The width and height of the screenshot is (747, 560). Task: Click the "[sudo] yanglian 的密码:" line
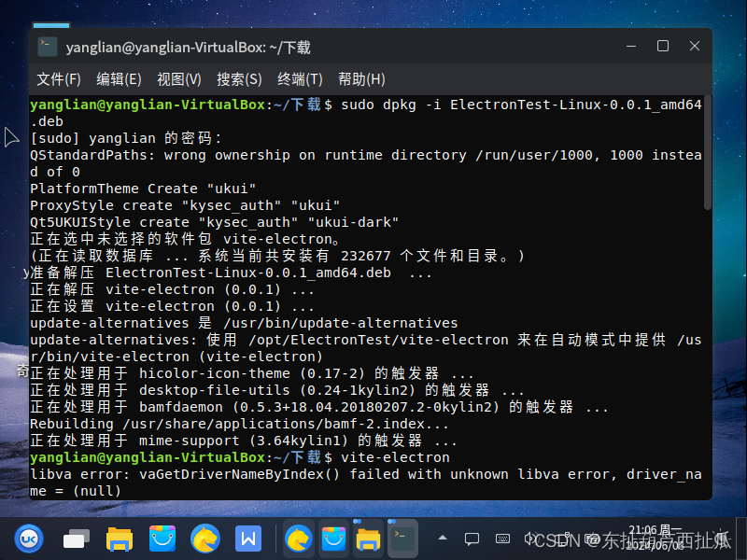[x=126, y=138]
